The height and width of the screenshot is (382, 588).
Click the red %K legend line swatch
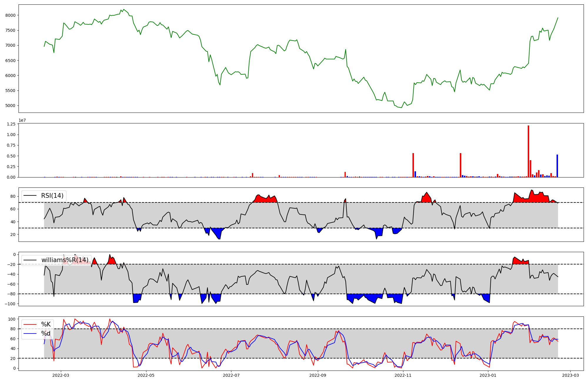point(30,324)
